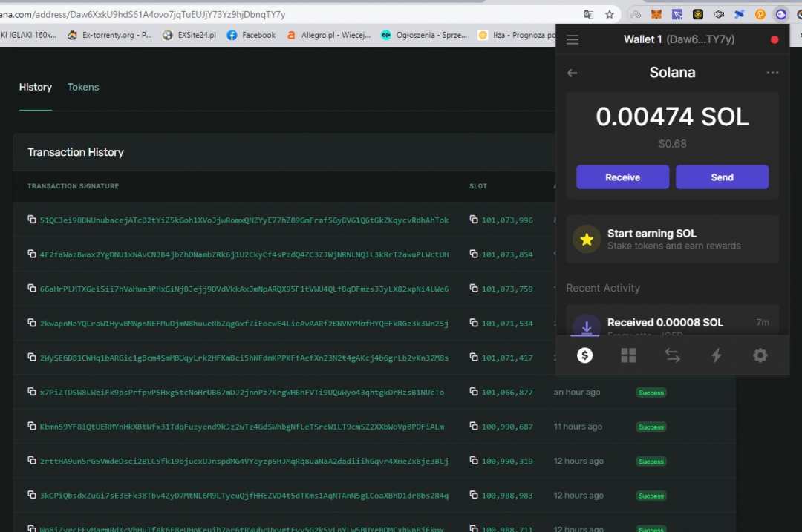Open the Facebook bookmark
The width and height of the screenshot is (802, 532).
tap(251, 35)
